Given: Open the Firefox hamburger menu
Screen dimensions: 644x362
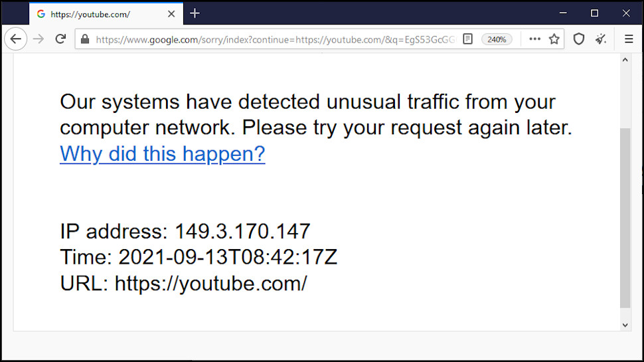Looking at the screenshot, I should point(628,39).
